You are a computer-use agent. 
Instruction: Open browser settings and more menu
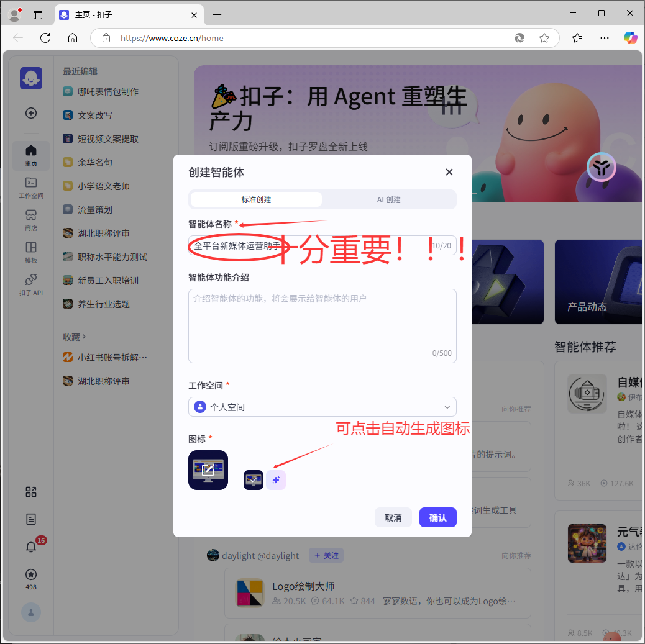[x=604, y=38]
